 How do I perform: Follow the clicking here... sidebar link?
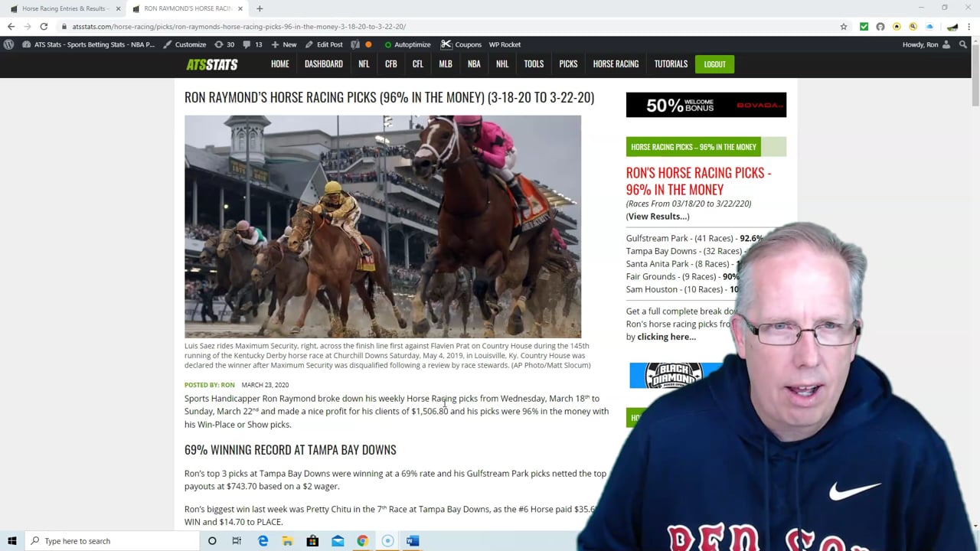point(666,337)
